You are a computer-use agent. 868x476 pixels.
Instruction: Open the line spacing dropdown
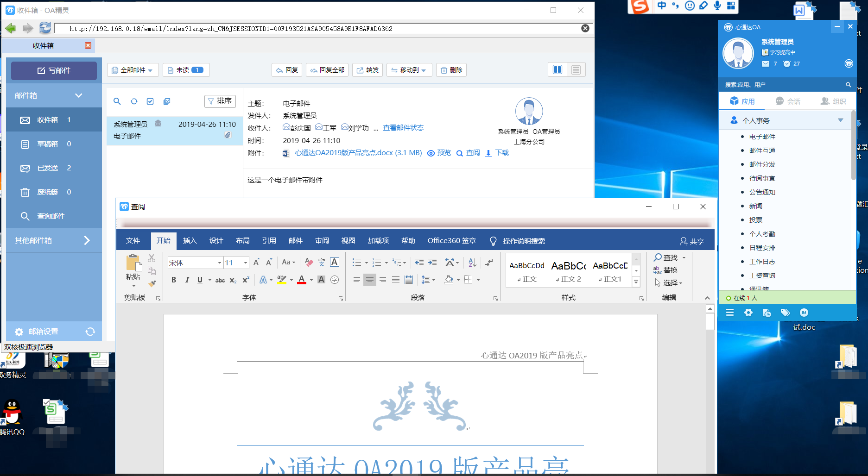428,280
